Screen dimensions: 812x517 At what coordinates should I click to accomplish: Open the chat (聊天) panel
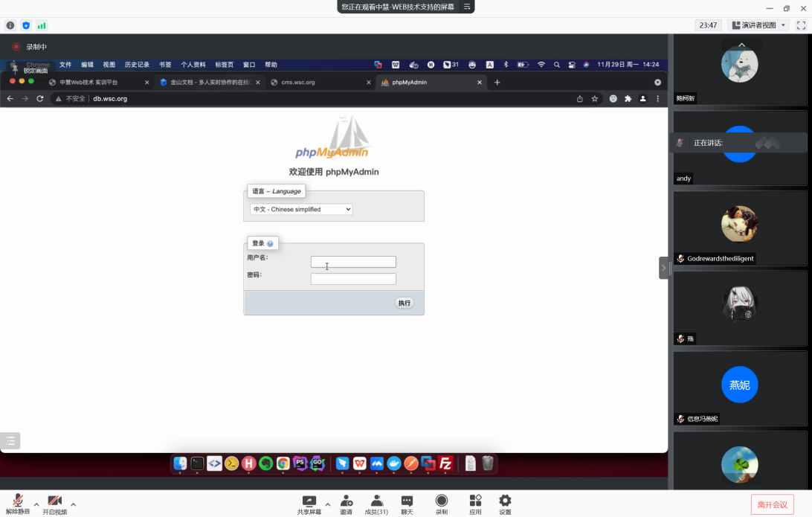[x=407, y=504]
